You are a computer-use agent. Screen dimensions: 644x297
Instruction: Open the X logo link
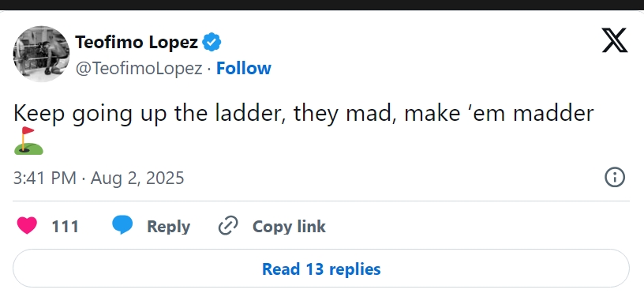click(x=615, y=40)
